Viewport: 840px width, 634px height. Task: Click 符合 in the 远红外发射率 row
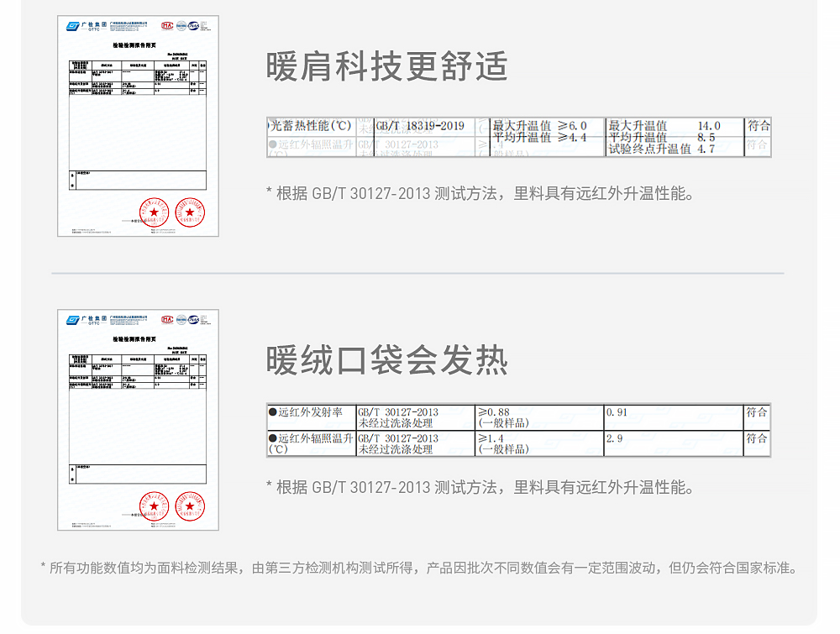[757, 412]
